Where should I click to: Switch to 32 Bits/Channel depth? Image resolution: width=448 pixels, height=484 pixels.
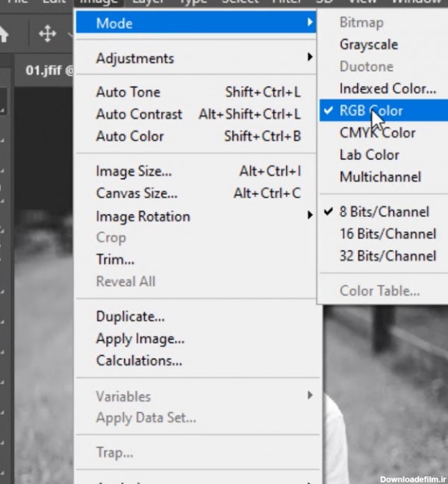tap(388, 255)
